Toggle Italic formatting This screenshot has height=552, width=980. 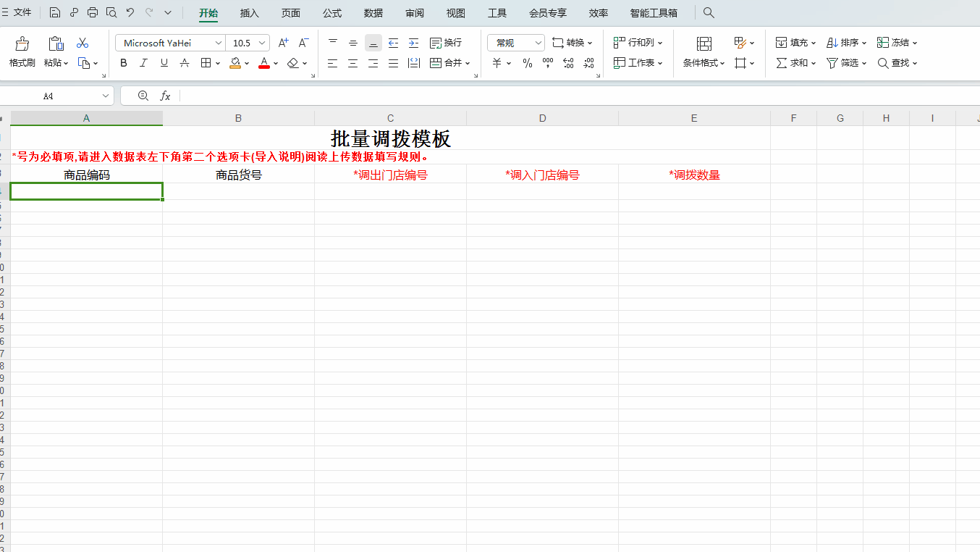click(143, 63)
